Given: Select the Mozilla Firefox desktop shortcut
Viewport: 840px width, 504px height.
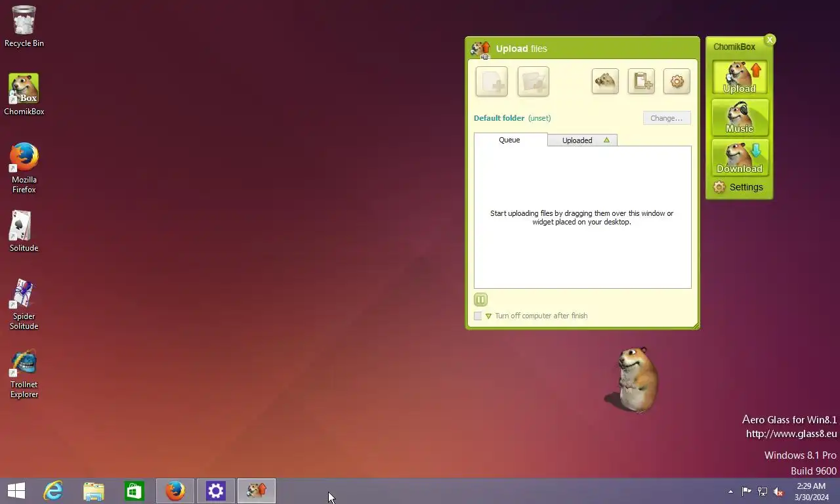Looking at the screenshot, I should (24, 167).
